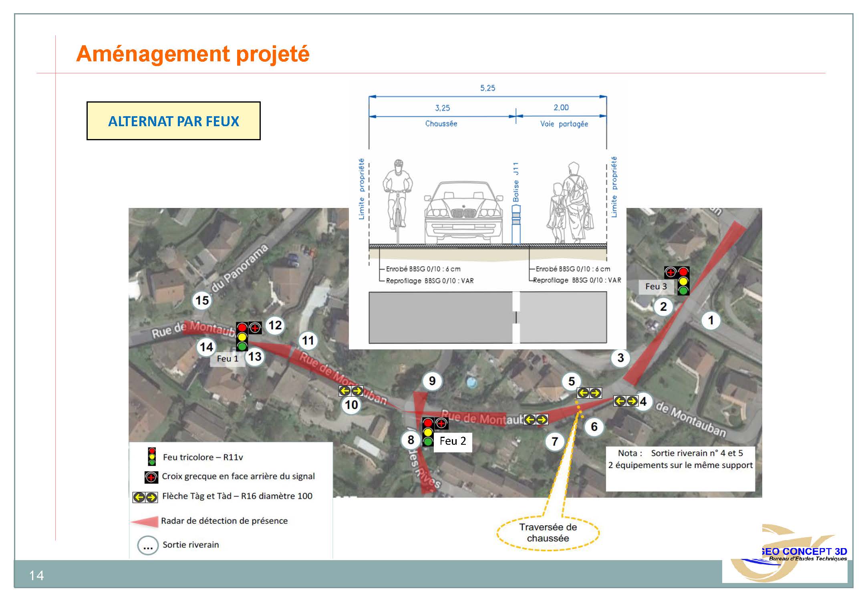Select resident exit marker 7
Viewport: 868px width, 601px height.
[555, 442]
